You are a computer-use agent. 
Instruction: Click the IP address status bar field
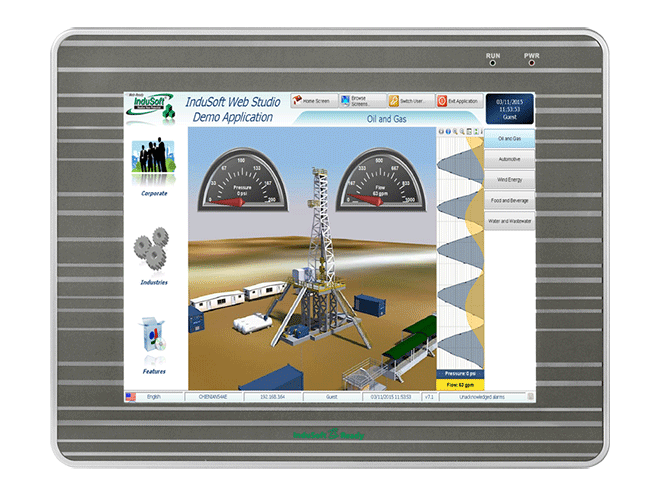pos(273,397)
